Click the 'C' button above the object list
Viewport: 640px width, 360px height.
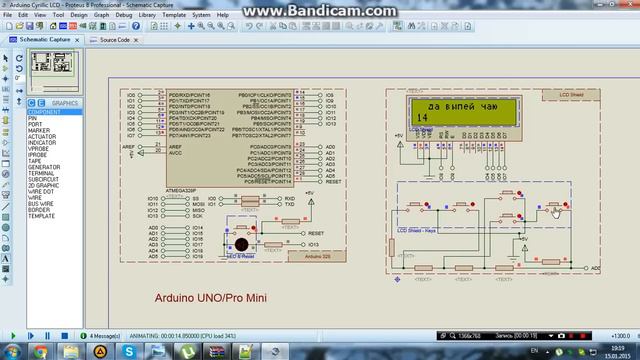tap(32, 103)
